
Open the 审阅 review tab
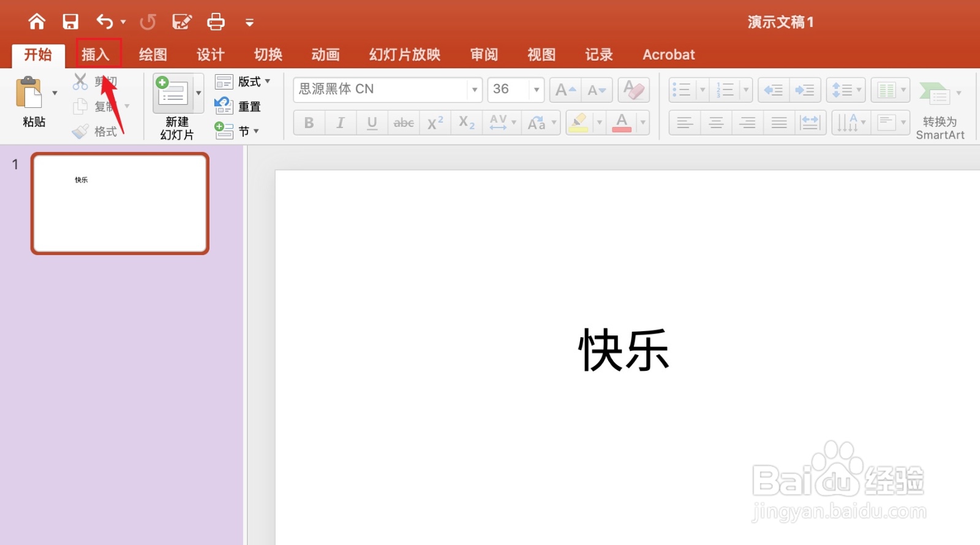click(484, 55)
